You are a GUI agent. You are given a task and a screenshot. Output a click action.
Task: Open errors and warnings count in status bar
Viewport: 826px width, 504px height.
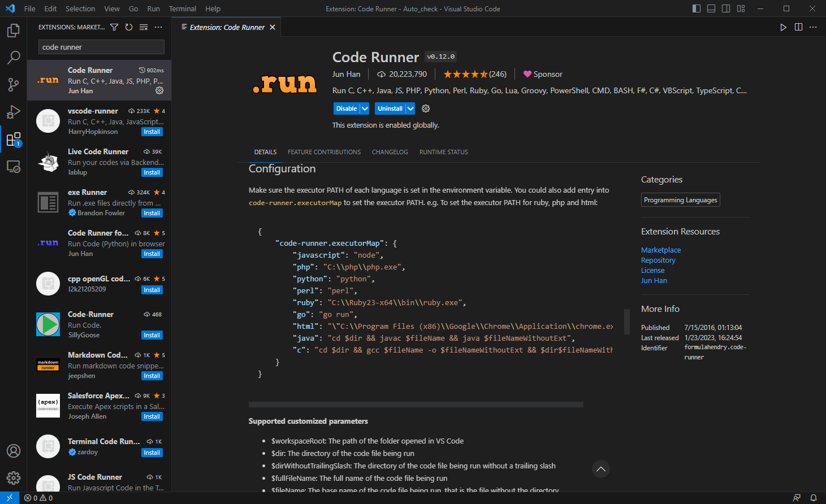tap(38, 498)
